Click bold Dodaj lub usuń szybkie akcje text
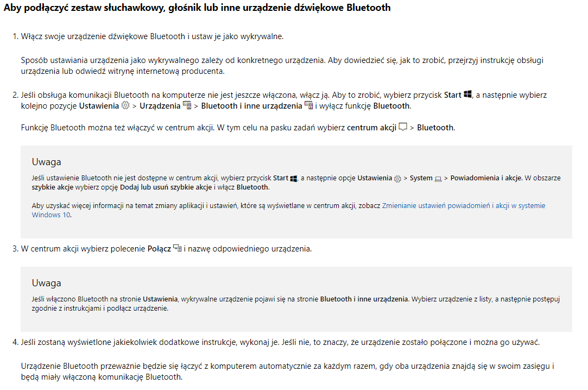This screenshot has width=588, height=390. [x=166, y=187]
